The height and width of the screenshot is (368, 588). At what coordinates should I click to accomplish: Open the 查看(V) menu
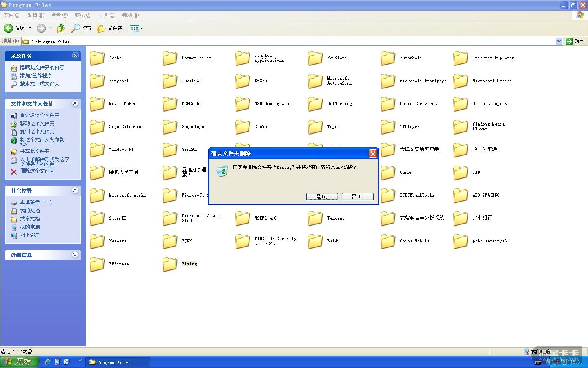click(x=59, y=15)
